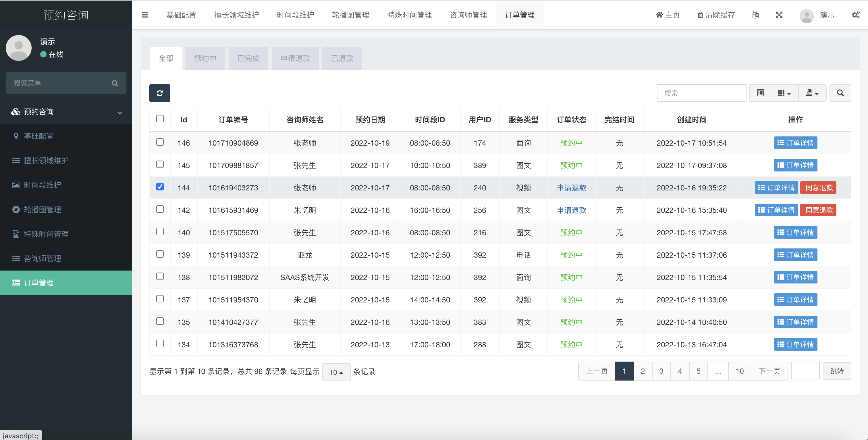Switch to the 申请退款 filter tab
868x440 pixels.
[x=295, y=58]
